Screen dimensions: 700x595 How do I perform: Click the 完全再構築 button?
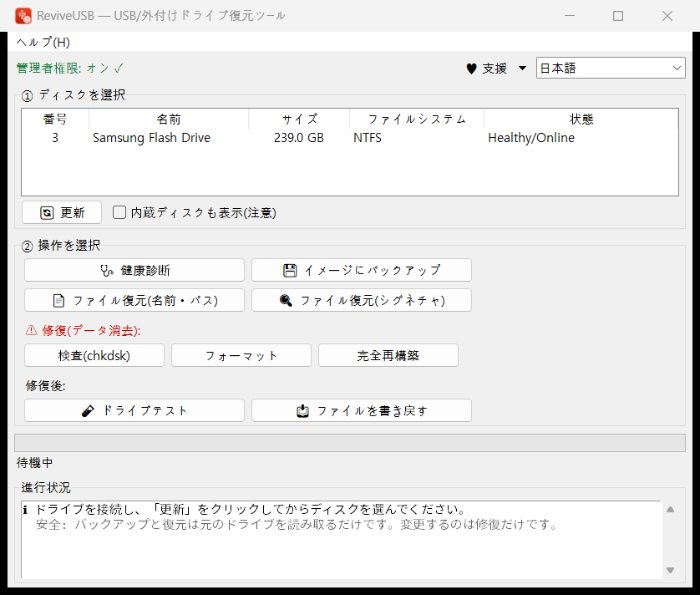coord(388,355)
